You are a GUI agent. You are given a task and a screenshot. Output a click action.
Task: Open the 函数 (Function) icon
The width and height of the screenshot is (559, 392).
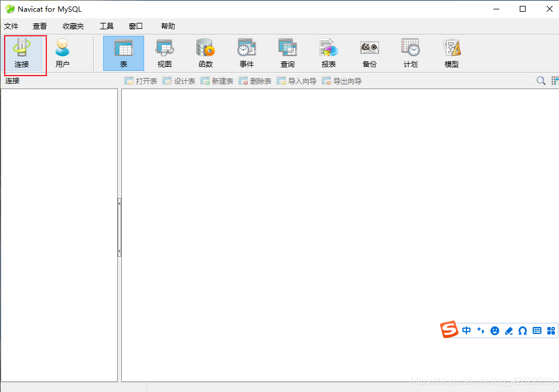[x=206, y=53]
